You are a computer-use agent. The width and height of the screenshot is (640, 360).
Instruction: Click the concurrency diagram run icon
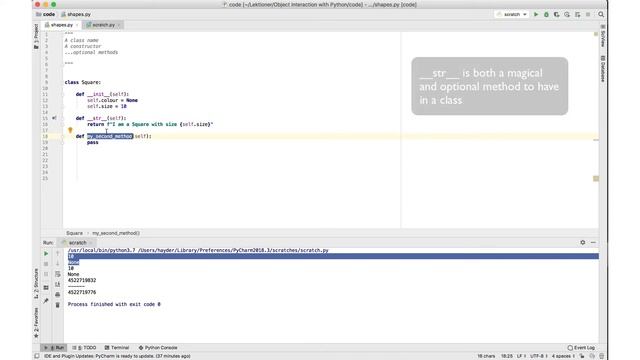tap(577, 14)
